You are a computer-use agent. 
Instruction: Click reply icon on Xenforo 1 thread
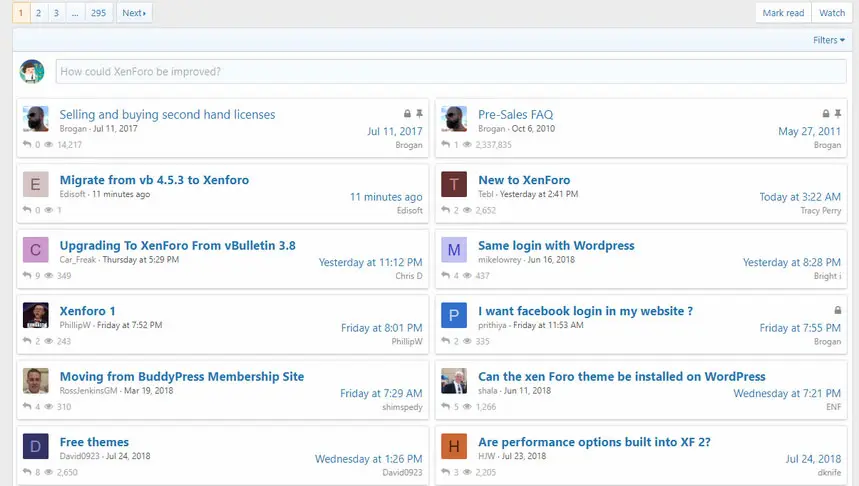coord(27,341)
